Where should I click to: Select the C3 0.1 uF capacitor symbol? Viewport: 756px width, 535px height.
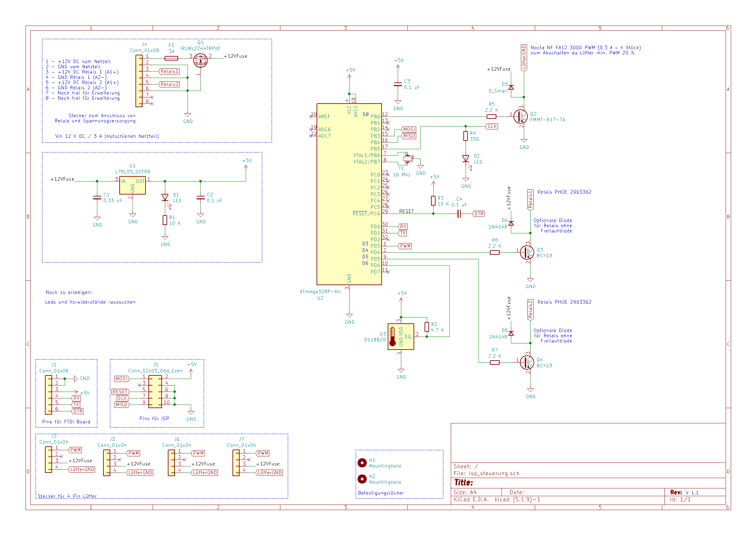click(x=398, y=84)
